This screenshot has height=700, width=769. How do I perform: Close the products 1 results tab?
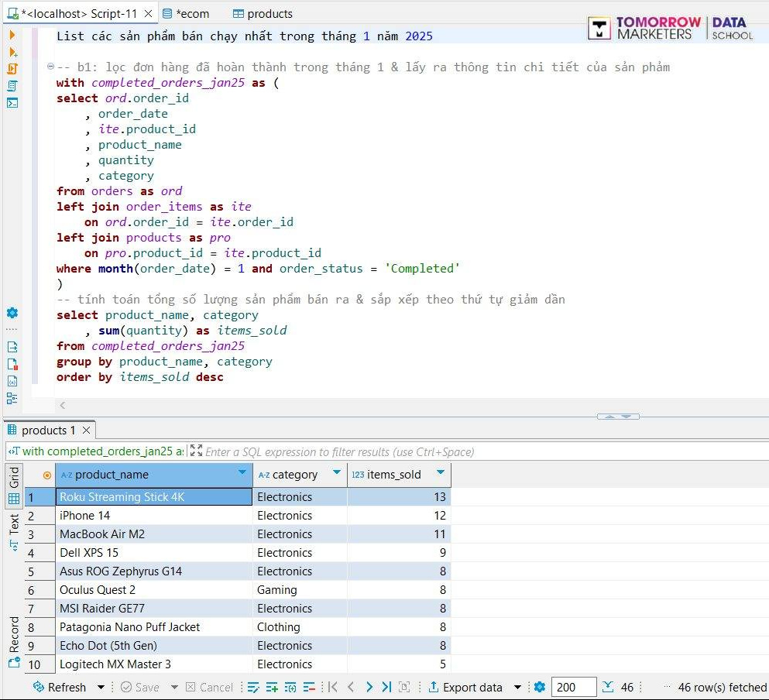coord(86,431)
